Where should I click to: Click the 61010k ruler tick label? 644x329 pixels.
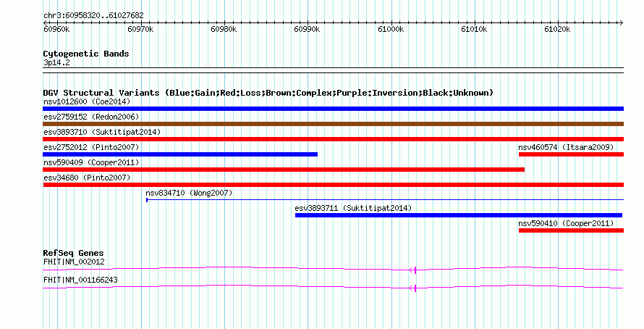coord(475,29)
